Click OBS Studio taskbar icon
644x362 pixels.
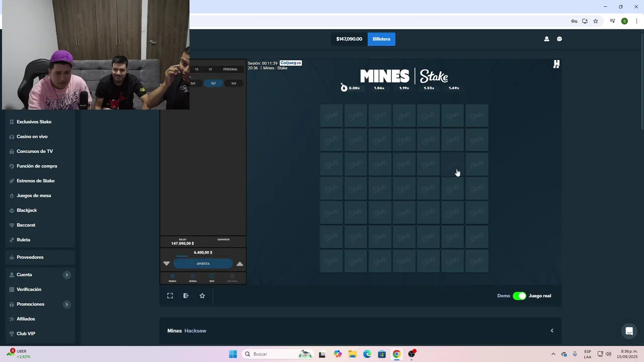click(x=412, y=354)
